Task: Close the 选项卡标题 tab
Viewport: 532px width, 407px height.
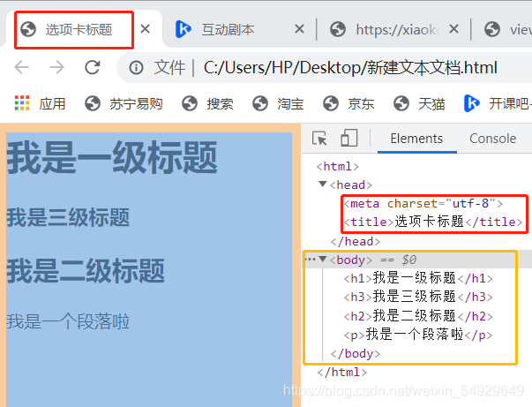Action: pyautogui.click(x=145, y=29)
